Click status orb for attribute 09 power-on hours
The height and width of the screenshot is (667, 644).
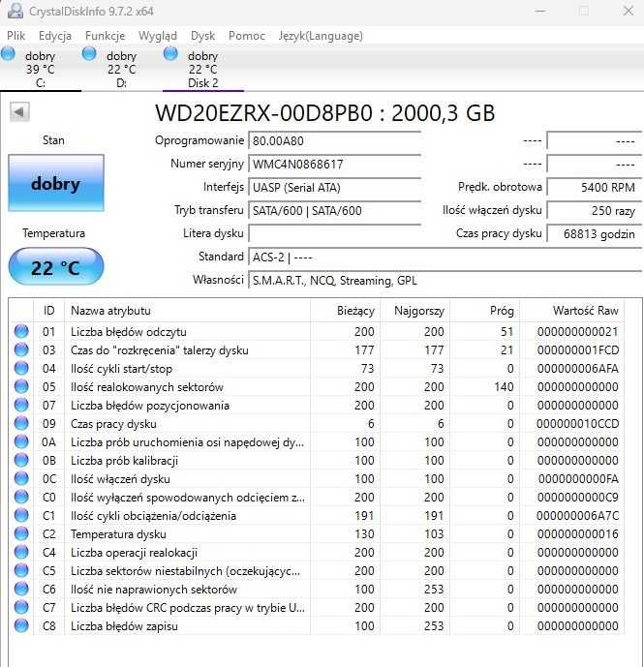(21, 423)
